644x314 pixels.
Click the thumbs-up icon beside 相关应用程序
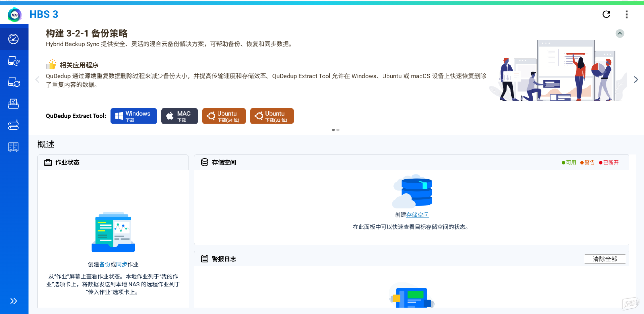[51, 64]
